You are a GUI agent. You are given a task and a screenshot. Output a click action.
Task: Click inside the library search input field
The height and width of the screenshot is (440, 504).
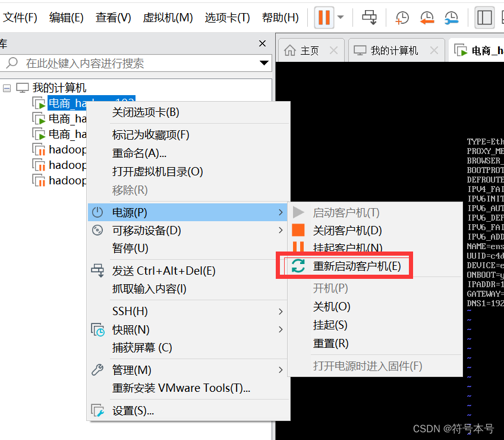[119, 62]
